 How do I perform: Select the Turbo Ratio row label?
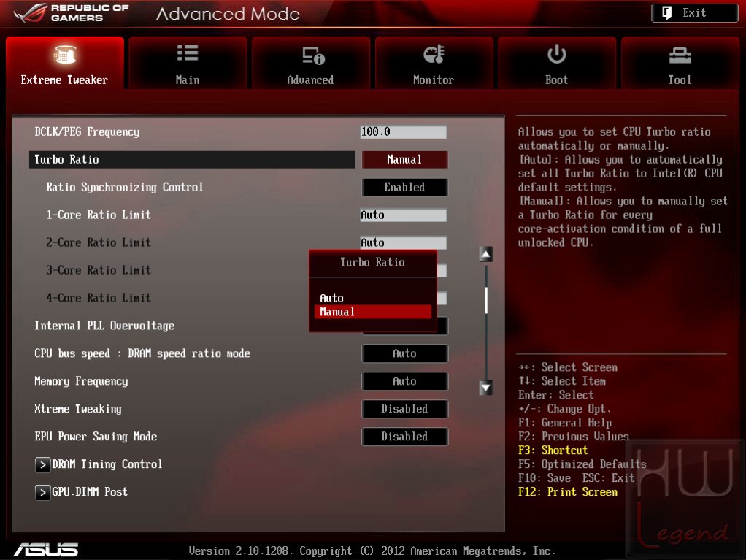coord(66,159)
